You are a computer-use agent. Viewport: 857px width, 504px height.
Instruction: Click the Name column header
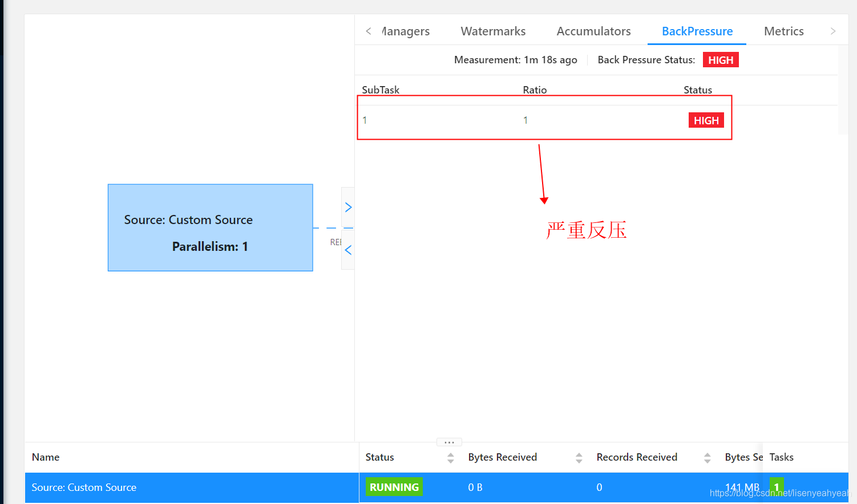click(46, 457)
